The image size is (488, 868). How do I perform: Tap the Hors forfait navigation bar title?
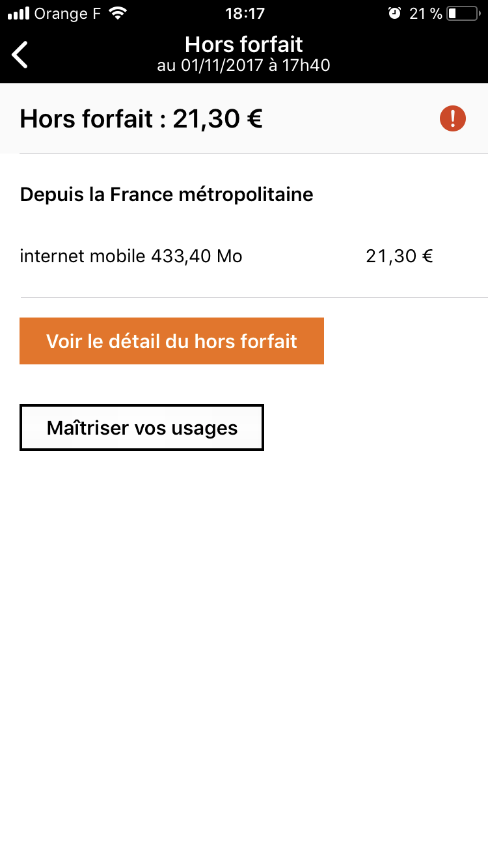pos(244,44)
